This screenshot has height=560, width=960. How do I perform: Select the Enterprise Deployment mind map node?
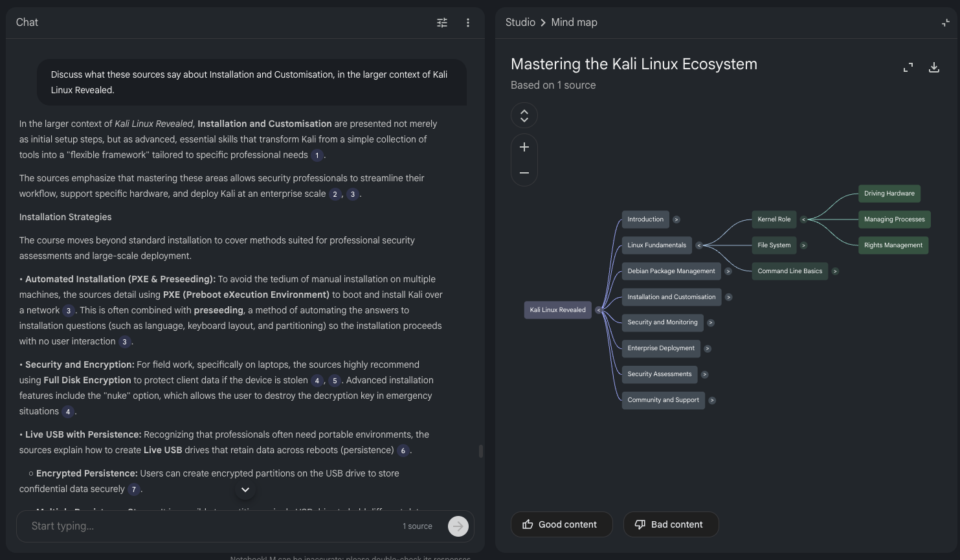(x=661, y=348)
